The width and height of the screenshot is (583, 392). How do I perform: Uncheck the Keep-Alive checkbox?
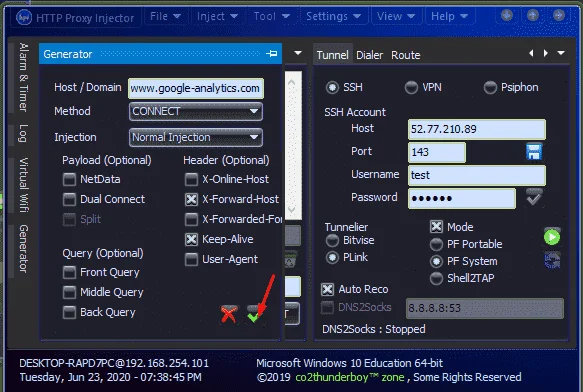click(191, 239)
